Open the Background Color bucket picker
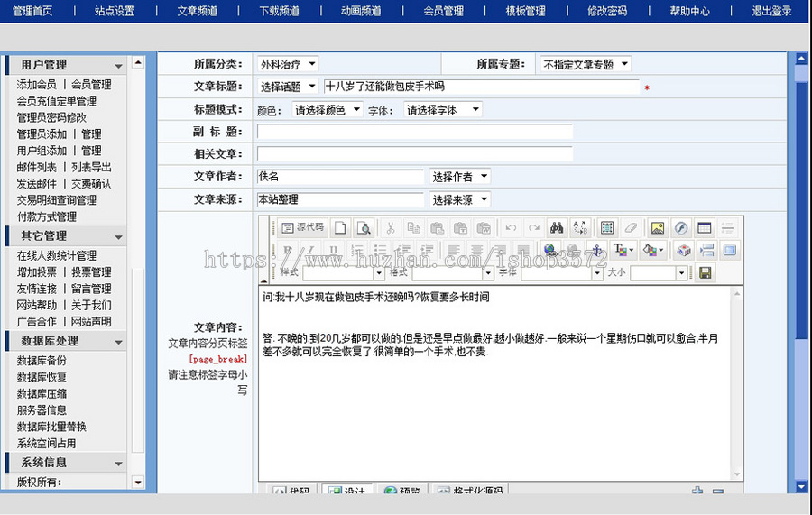812x515 pixels. point(652,251)
